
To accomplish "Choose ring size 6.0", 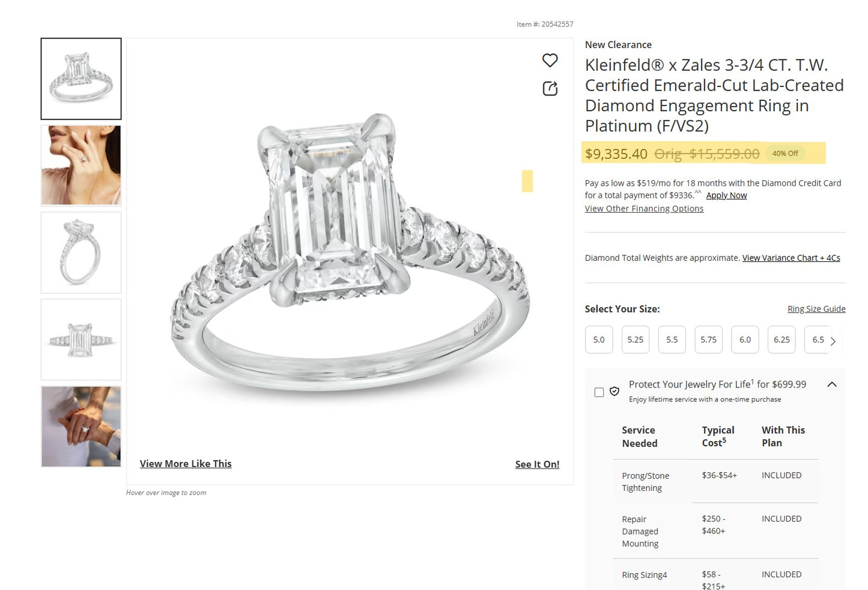I will point(745,339).
